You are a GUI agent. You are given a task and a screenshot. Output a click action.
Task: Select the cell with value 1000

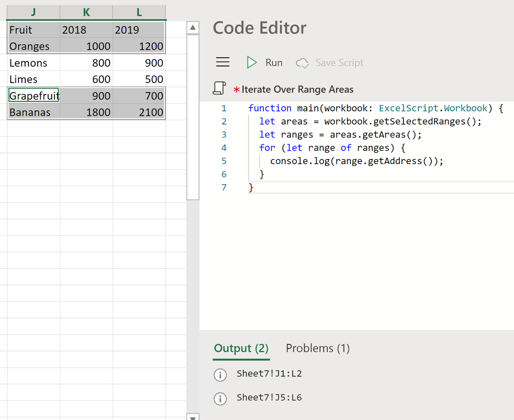87,46
